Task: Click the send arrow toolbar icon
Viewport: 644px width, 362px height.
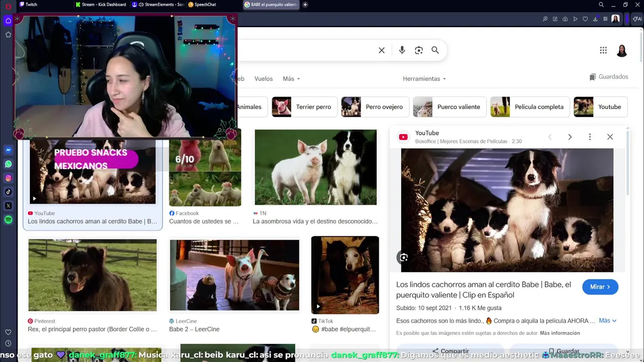Action: (575, 19)
